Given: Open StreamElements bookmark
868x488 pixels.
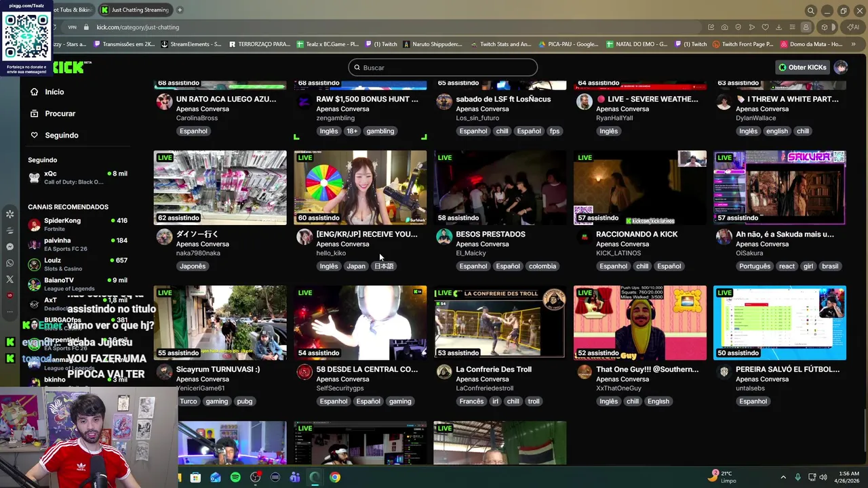Looking at the screenshot, I should pyautogui.click(x=191, y=44).
